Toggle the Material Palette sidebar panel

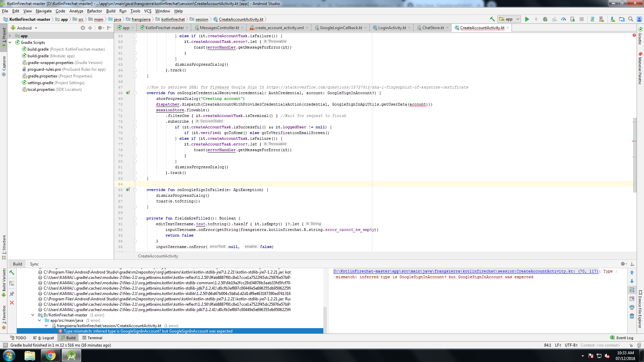pos(640,67)
